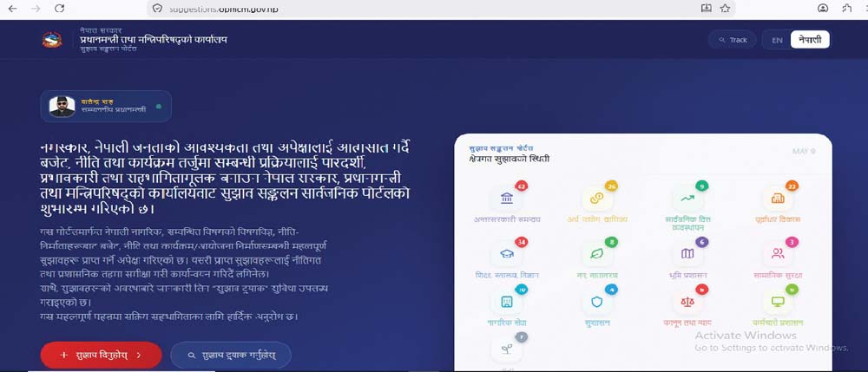Reload the page with the refresh icon
868x372 pixels.
pyautogui.click(x=60, y=9)
